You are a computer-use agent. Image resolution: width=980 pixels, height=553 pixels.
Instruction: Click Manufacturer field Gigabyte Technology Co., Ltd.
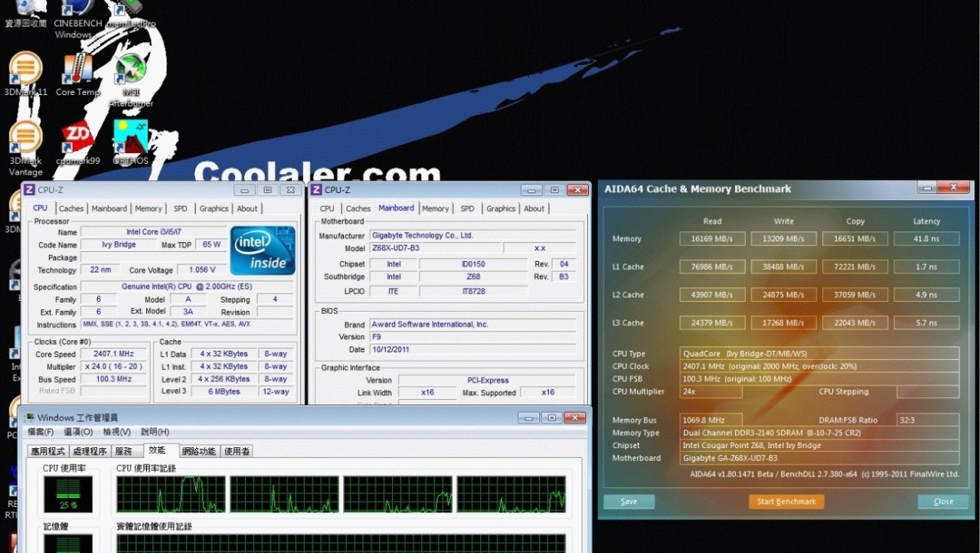(x=472, y=235)
